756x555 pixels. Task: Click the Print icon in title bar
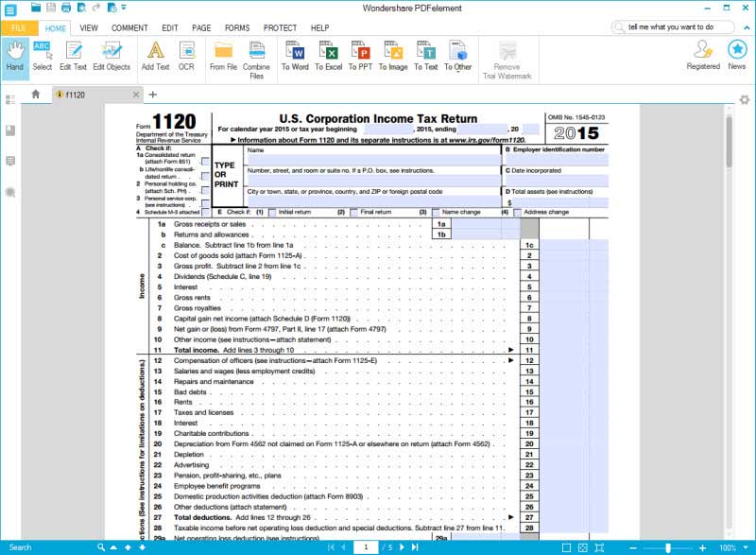(x=66, y=8)
